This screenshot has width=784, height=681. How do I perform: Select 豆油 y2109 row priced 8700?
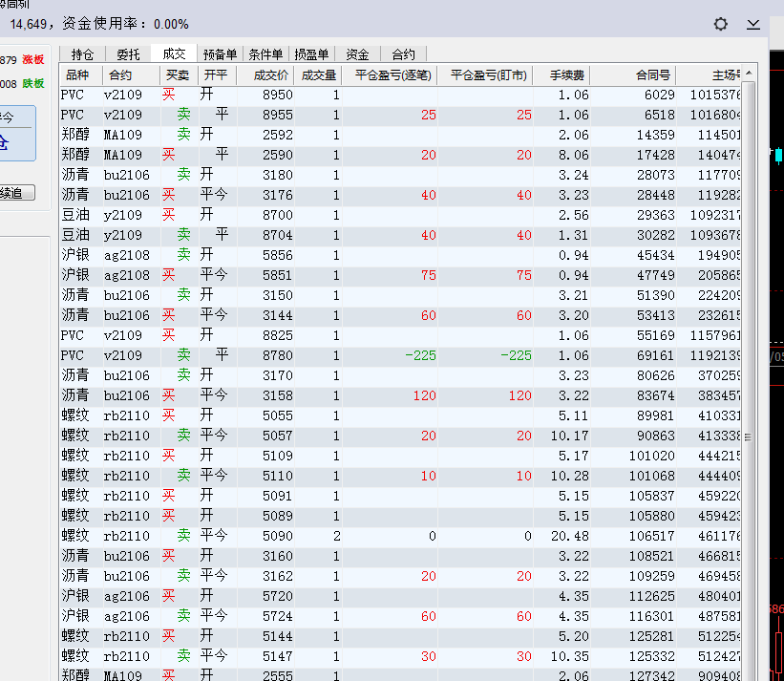click(x=400, y=215)
